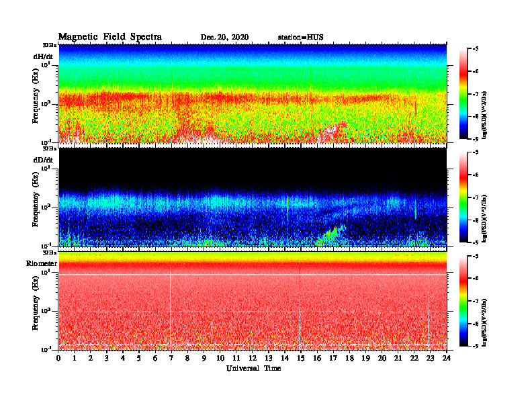Image resolution: width=532 pixels, height=411 pixels.
Task: Click hour 23 on the Universal Time axis
Action: [430, 358]
